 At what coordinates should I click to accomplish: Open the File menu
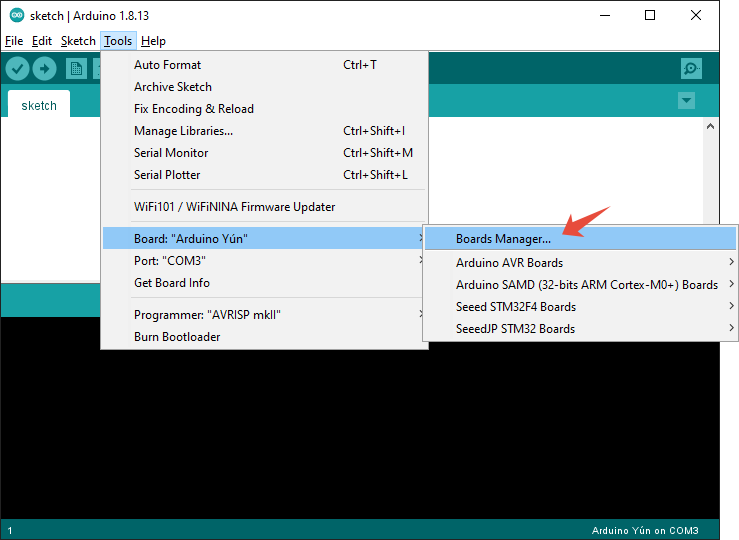[x=14, y=41]
